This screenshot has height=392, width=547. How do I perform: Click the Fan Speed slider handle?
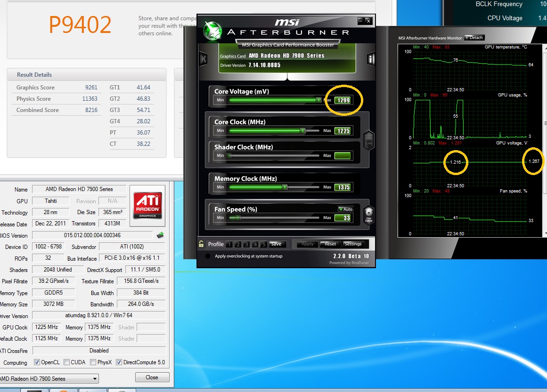click(x=238, y=218)
